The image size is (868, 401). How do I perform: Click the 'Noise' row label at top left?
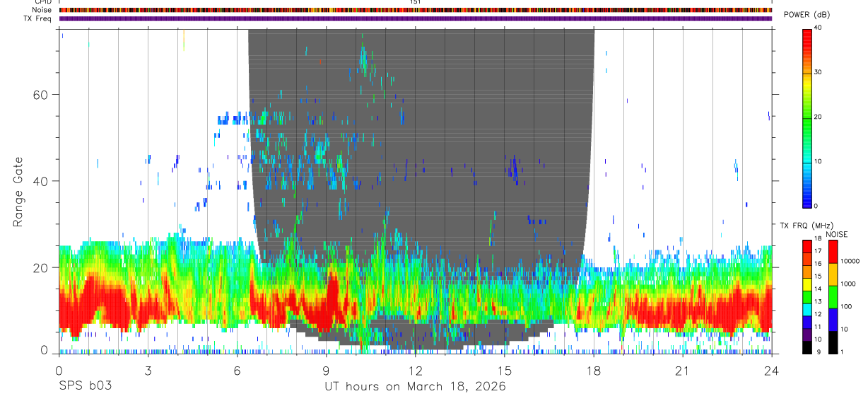click(x=42, y=10)
